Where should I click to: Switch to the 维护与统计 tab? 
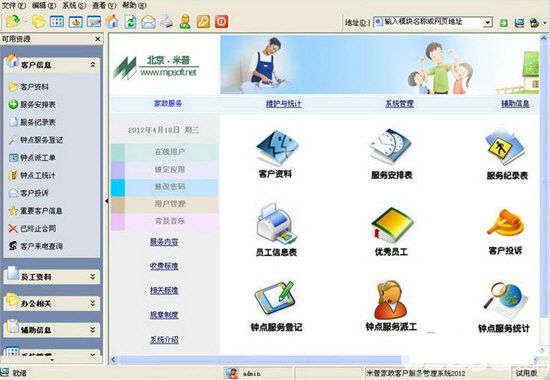(283, 104)
